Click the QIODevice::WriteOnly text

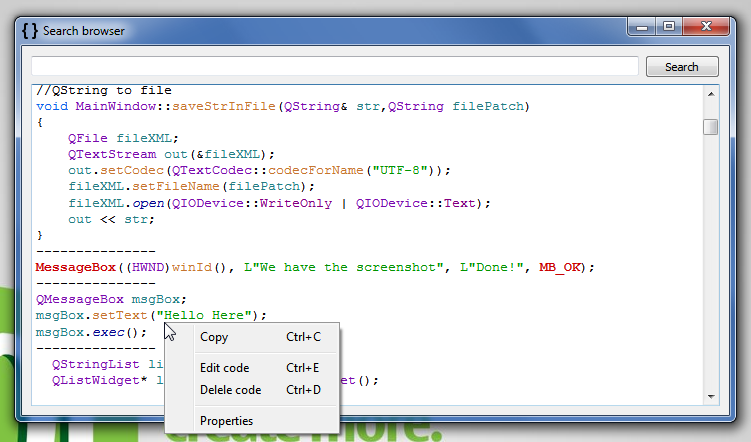pyautogui.click(x=252, y=203)
